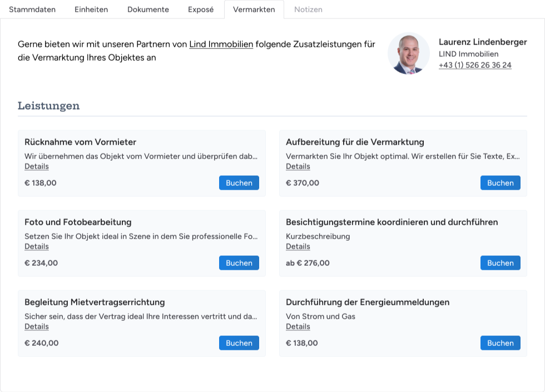
Task: Book Aufbereitung für die Vermarktung for €370
Action: [500, 182]
